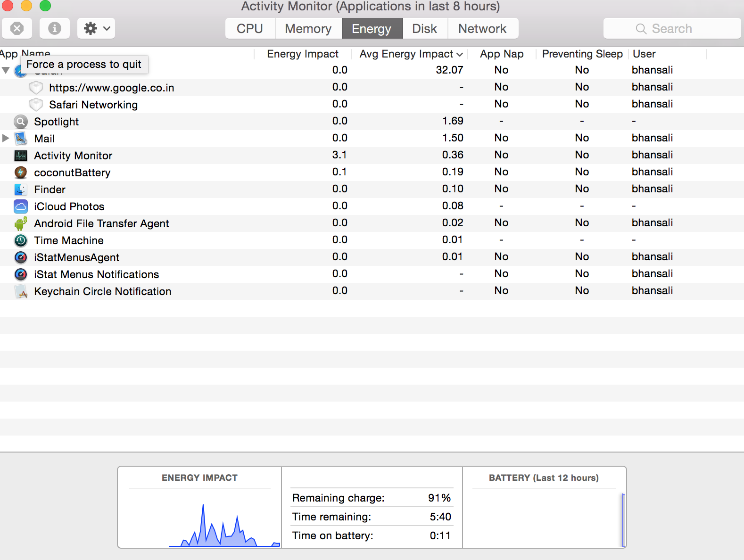The height and width of the screenshot is (560, 744).
Task: Click the Mail app icon
Action: pyautogui.click(x=21, y=139)
